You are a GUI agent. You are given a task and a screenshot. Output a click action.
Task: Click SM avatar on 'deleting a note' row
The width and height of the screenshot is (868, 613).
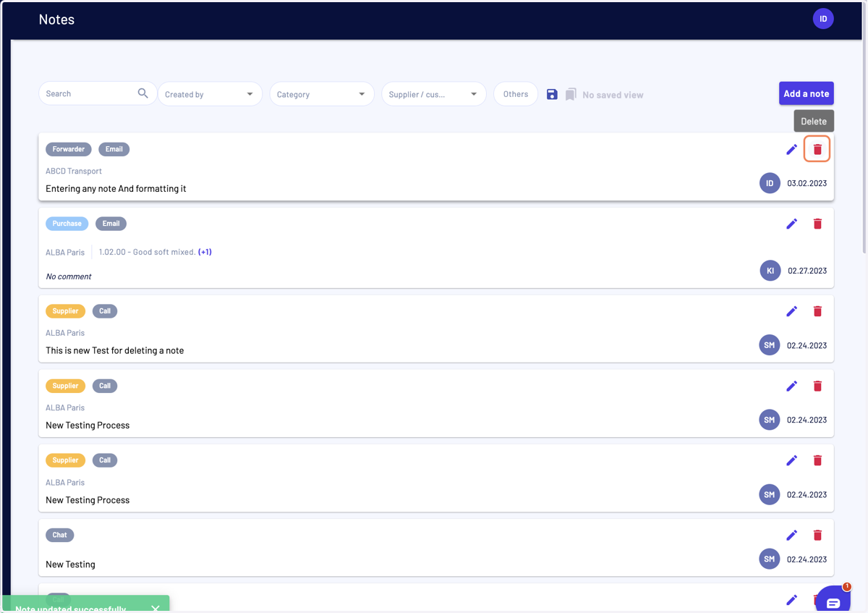[x=770, y=345]
